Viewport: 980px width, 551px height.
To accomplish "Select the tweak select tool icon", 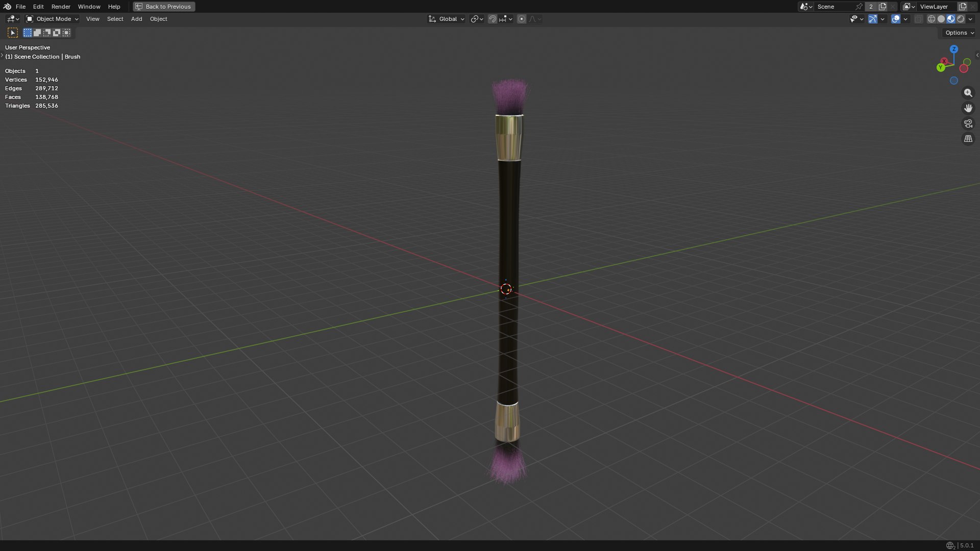I will (13, 33).
